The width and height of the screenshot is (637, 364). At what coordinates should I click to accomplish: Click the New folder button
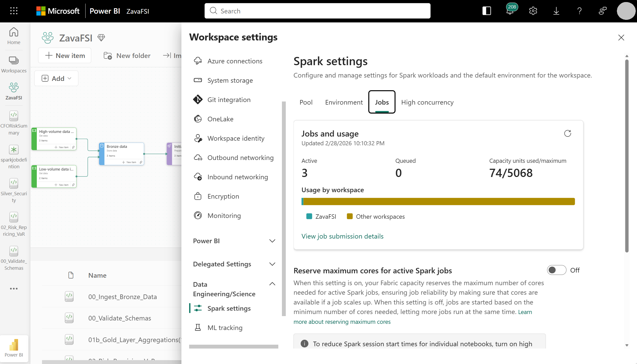coord(127,55)
